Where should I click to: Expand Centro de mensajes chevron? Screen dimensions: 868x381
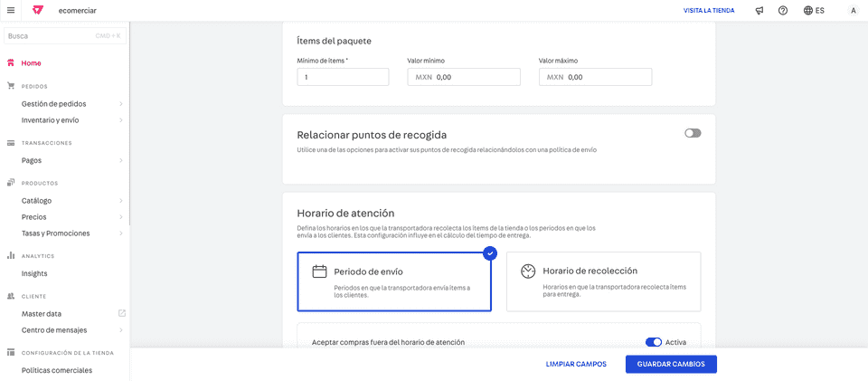(120, 330)
